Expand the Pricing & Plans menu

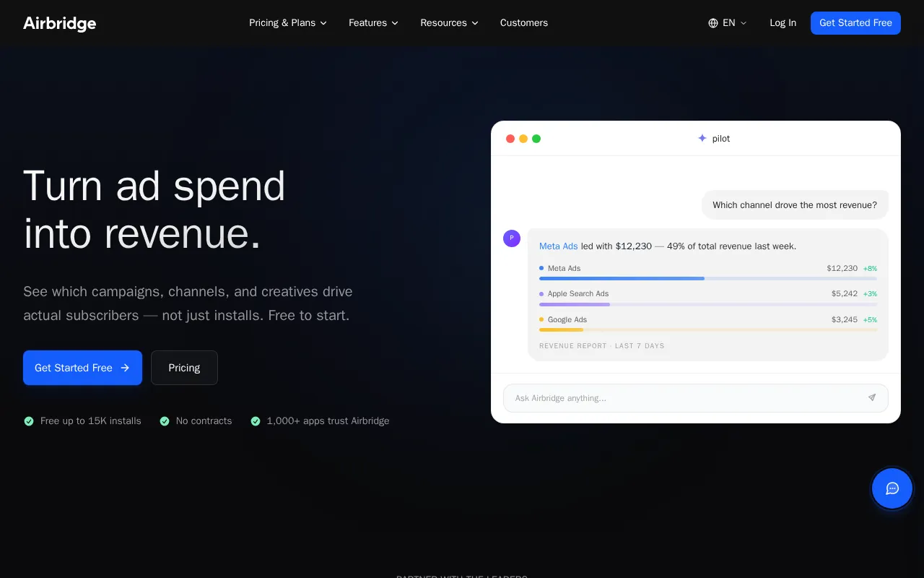pos(288,23)
